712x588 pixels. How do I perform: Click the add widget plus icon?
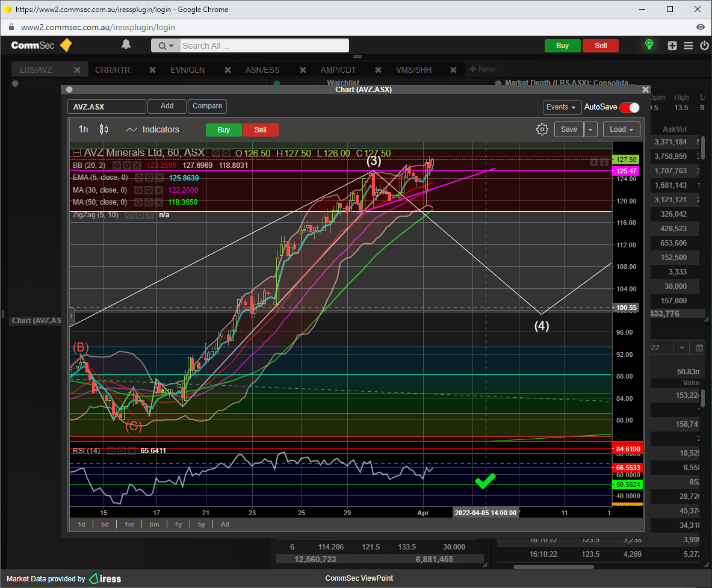672,46
